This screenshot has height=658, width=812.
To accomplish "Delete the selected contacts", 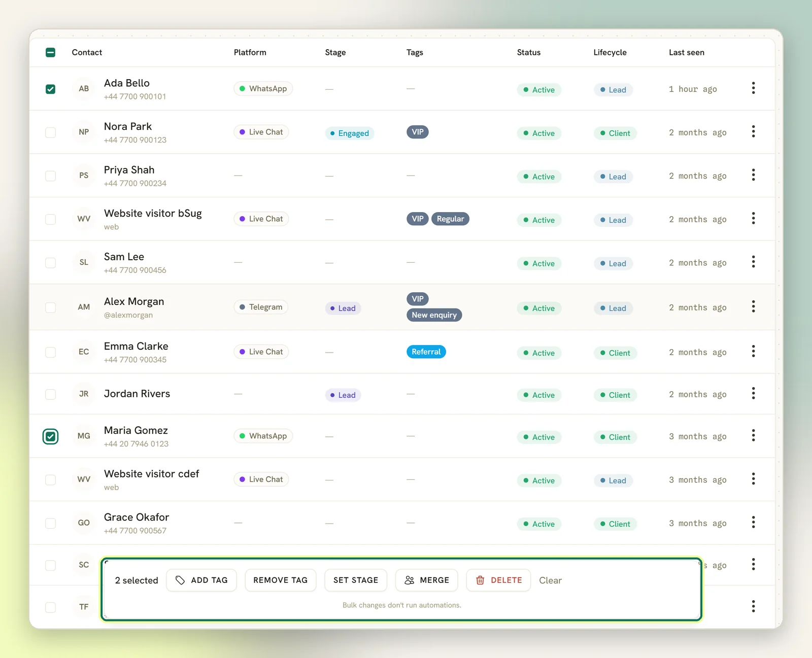I will (498, 580).
